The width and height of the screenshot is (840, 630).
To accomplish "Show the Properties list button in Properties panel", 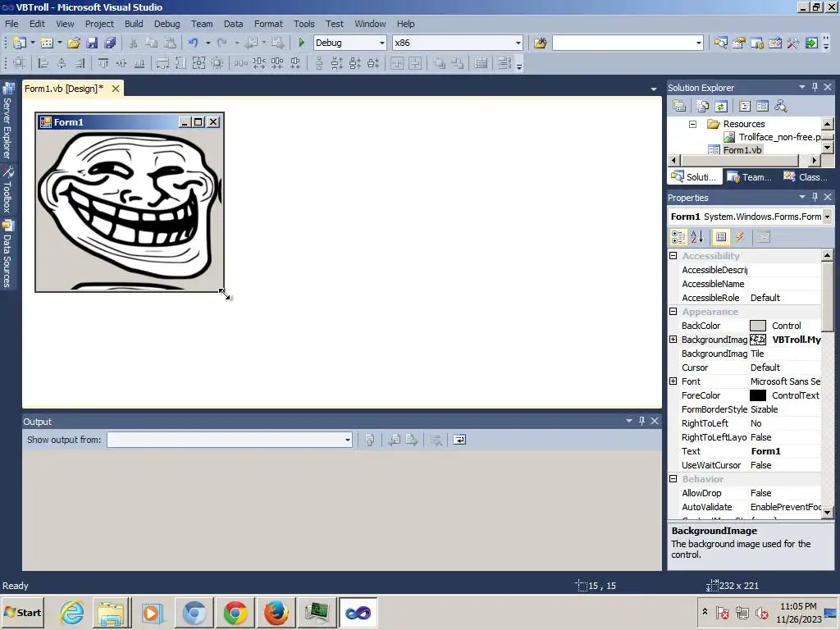I will coord(721,237).
